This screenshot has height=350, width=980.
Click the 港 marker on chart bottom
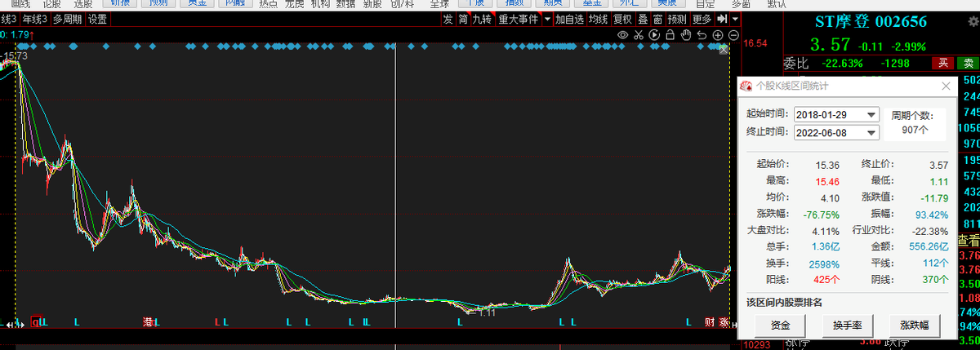(149, 322)
